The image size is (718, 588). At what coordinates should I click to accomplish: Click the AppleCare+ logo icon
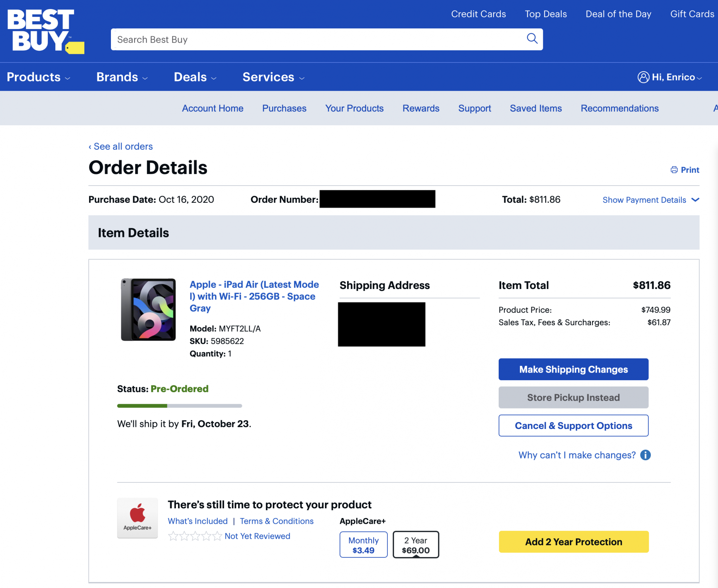(x=137, y=518)
